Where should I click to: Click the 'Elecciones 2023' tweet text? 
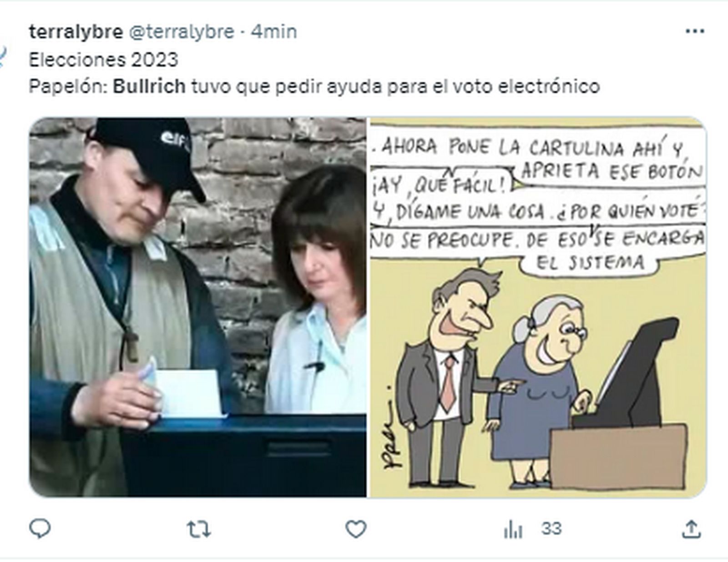tap(103, 60)
